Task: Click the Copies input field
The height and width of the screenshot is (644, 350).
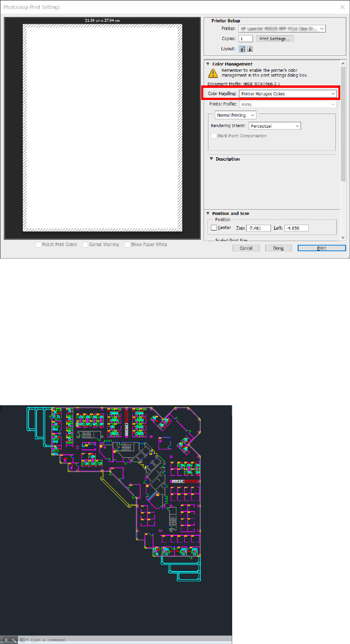Action: 246,38
